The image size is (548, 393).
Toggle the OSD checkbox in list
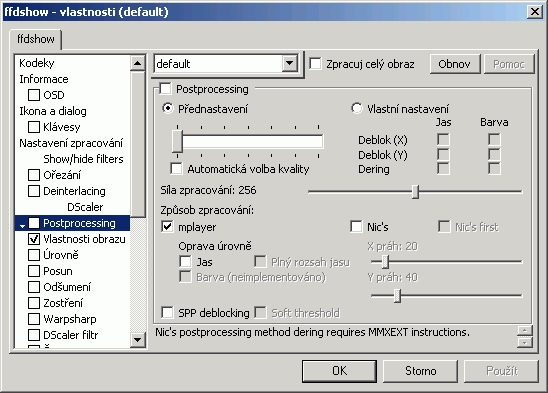(x=34, y=95)
